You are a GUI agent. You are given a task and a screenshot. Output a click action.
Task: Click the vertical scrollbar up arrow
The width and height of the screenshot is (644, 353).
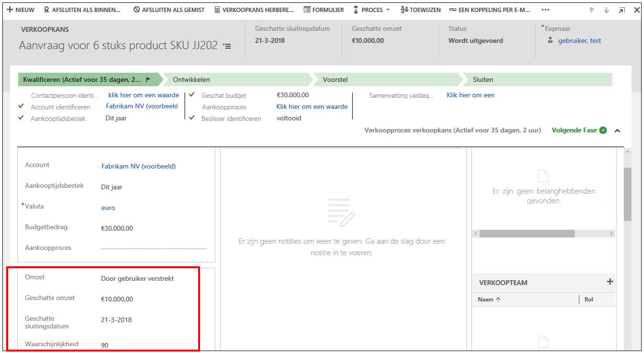pos(628,152)
